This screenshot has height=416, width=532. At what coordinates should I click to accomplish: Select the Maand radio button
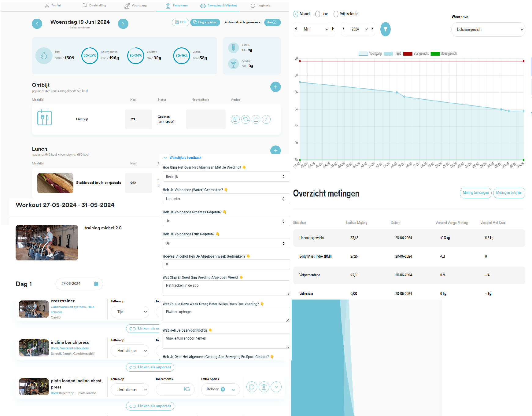coord(296,14)
